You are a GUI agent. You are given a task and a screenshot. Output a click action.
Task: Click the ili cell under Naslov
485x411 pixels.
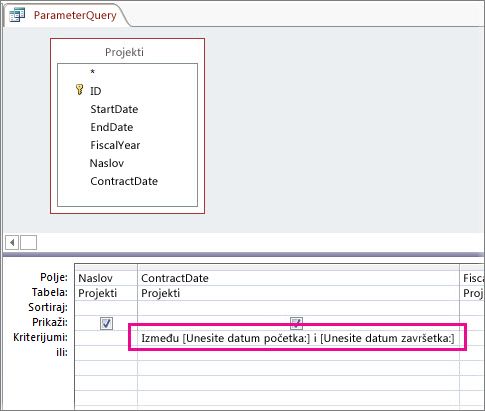point(106,353)
